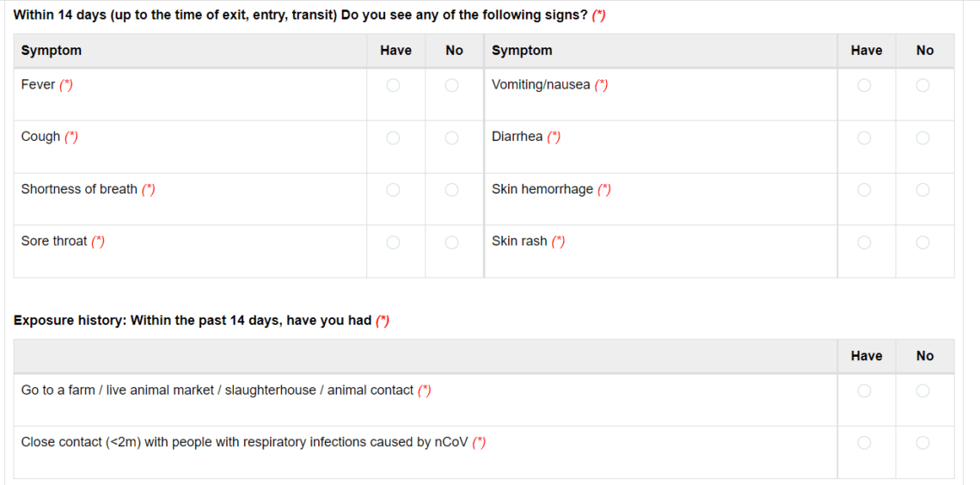Select 'No' for Skin hemorrhage
The height and width of the screenshot is (485, 980).
922,189
